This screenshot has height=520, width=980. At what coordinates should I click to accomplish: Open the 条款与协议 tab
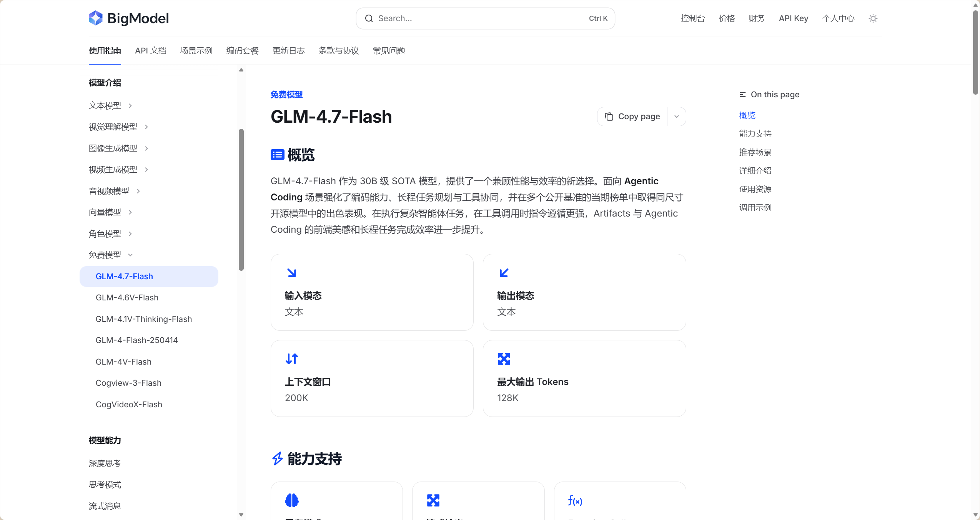pyautogui.click(x=339, y=51)
